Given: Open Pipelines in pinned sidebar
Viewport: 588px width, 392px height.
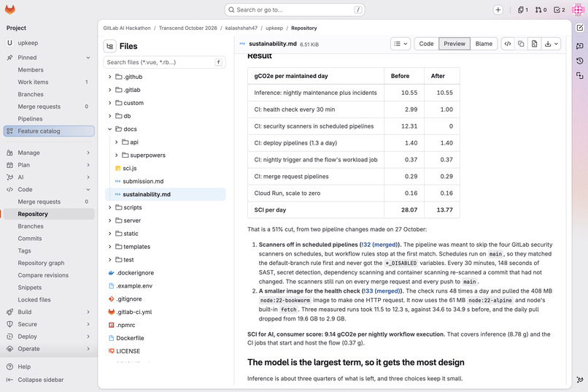Looking at the screenshot, I should 49,118.
